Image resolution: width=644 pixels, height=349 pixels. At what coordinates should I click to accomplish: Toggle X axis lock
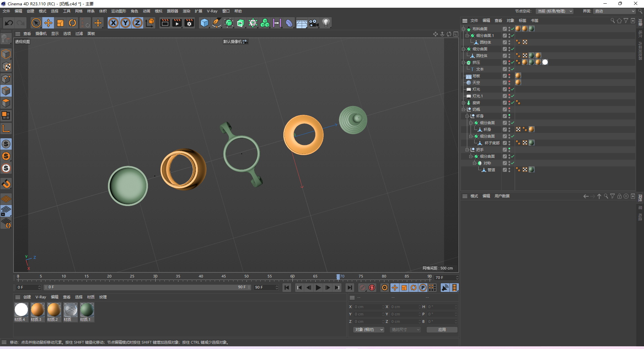[x=113, y=23]
